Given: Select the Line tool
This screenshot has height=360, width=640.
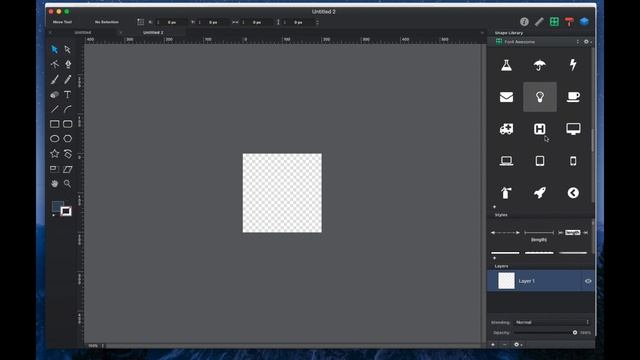Looking at the screenshot, I should tap(54, 109).
